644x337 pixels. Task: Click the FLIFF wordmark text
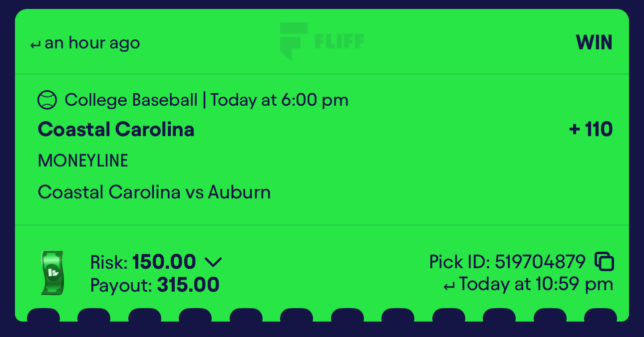(339, 41)
